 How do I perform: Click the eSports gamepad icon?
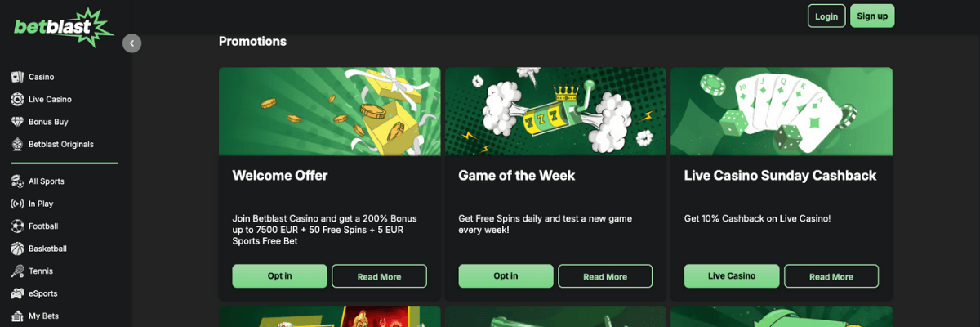click(17, 293)
